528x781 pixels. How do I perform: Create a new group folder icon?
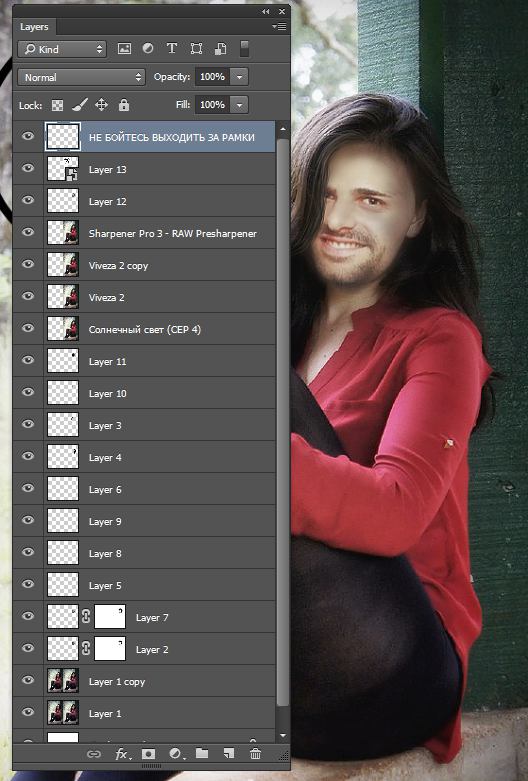point(202,753)
